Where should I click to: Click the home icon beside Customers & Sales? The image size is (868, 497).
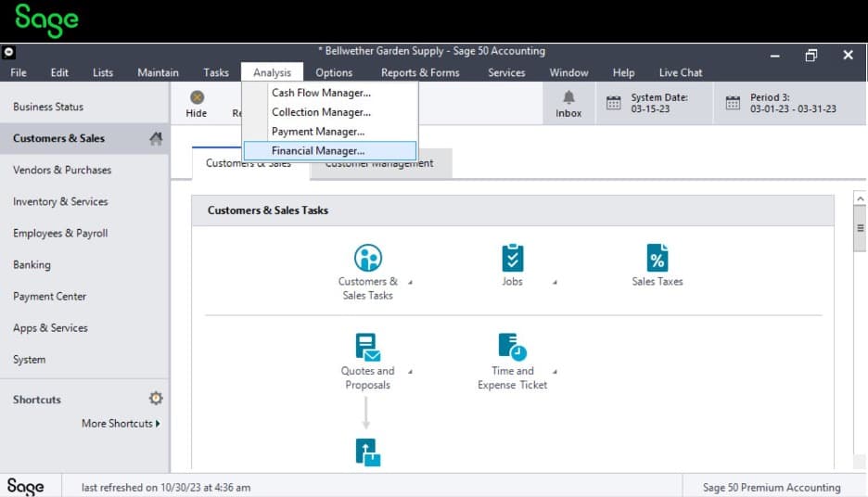point(156,138)
